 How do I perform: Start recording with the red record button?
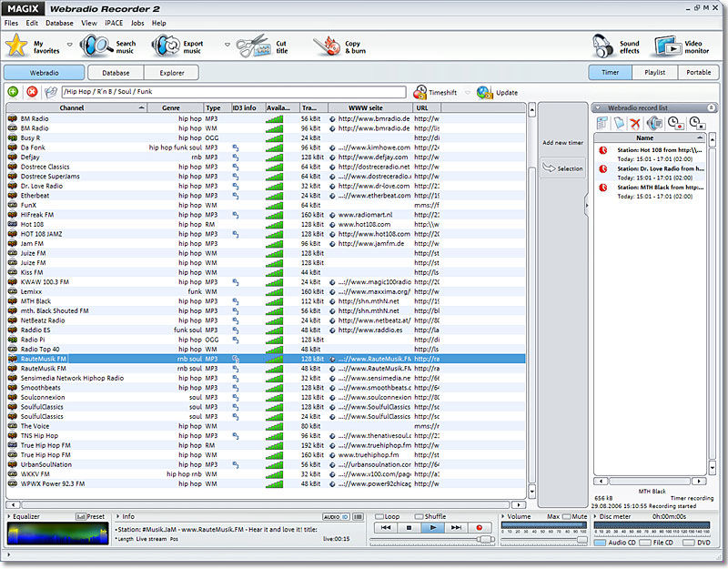pyautogui.click(x=480, y=528)
